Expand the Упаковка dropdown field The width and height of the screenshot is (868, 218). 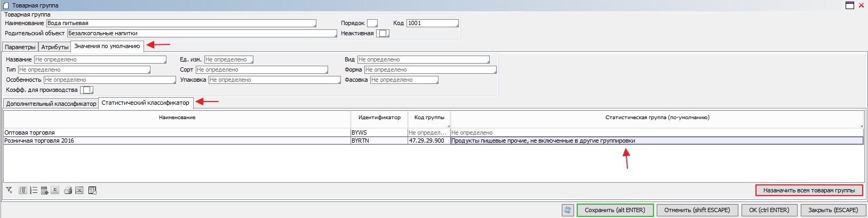[x=274, y=80]
